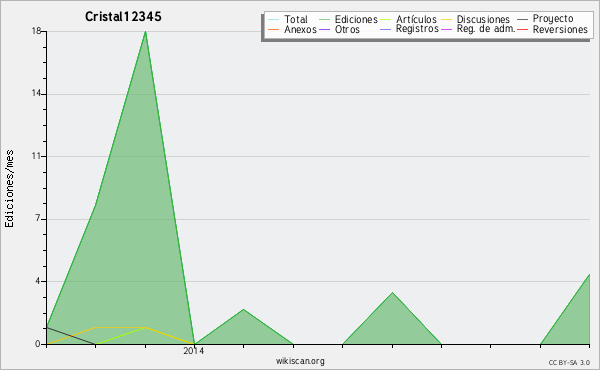The image size is (600, 370).
Task: Click the green Ediciones color line in legend
Action: coord(324,20)
